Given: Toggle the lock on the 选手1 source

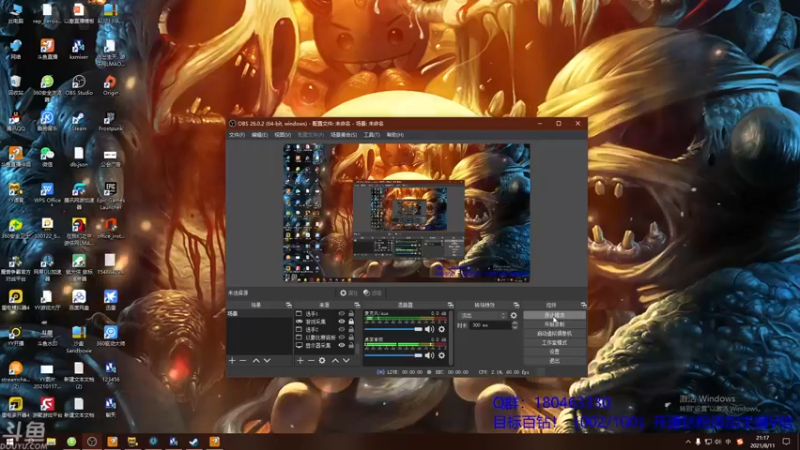Looking at the screenshot, I should click(x=351, y=314).
